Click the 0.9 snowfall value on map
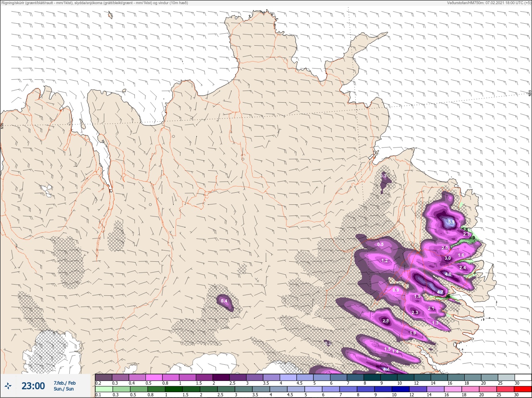 (x=396, y=290)
